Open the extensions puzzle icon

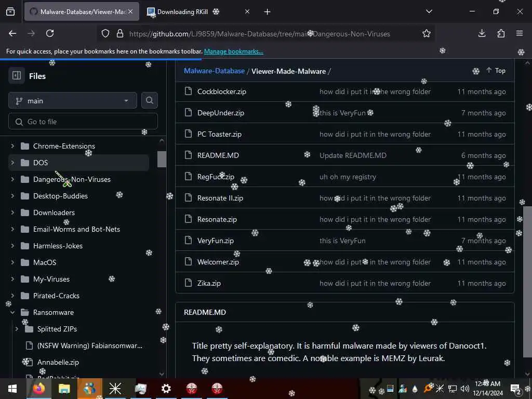[x=501, y=33]
